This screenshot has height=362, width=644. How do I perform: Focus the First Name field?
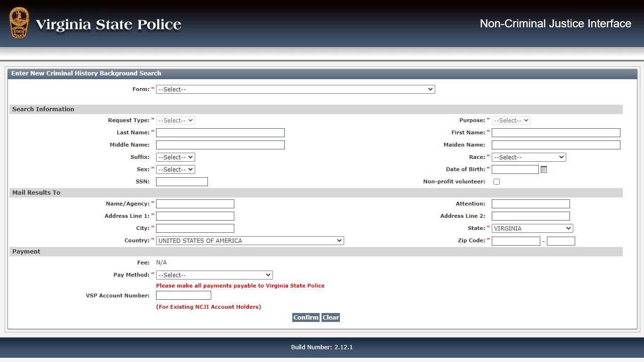(x=556, y=133)
